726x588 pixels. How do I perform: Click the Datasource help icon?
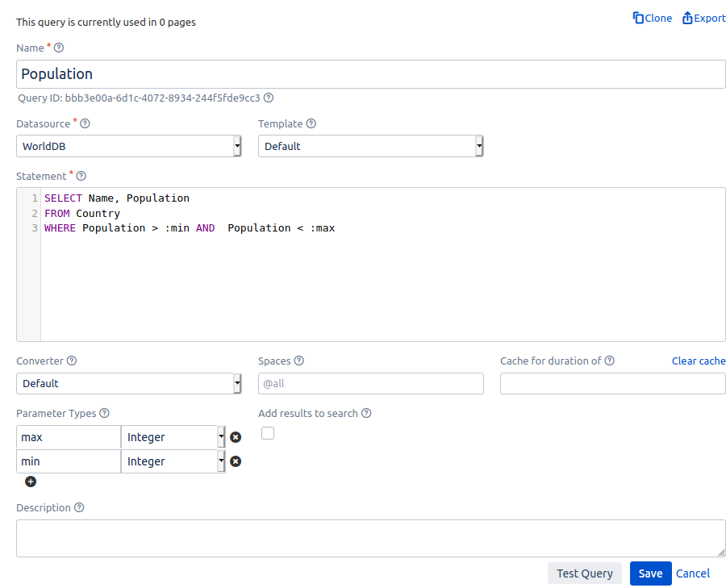tap(86, 124)
